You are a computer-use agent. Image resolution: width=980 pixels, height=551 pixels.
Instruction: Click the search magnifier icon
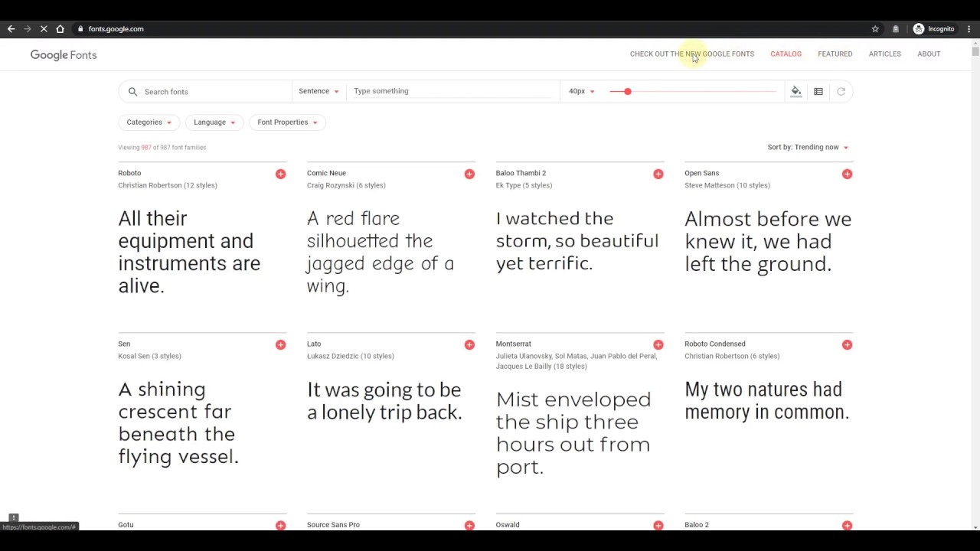[x=132, y=91]
